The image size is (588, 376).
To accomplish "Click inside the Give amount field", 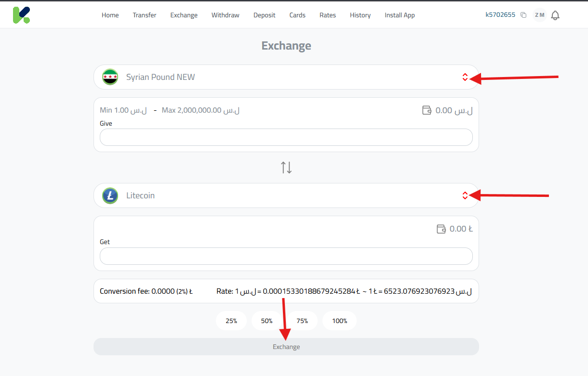I will [286, 137].
